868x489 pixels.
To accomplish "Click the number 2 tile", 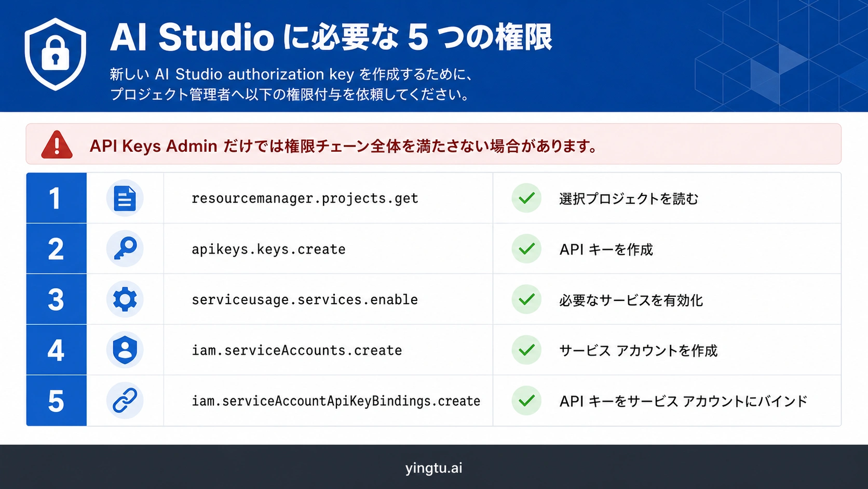I will (56, 248).
